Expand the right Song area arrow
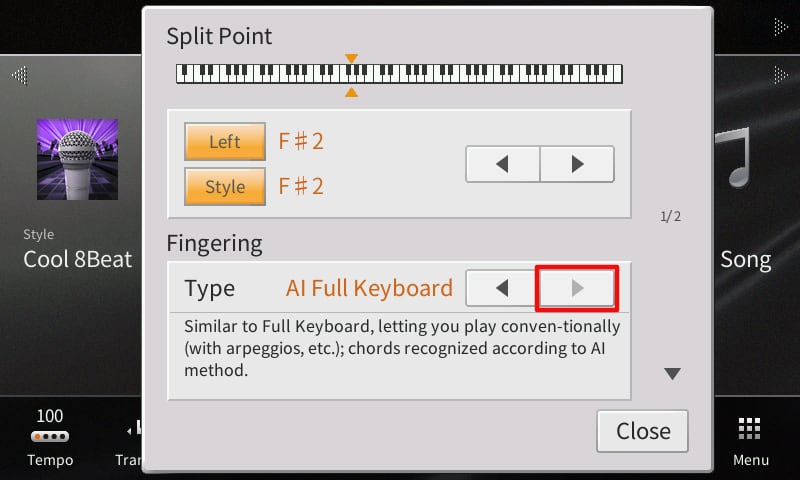The height and width of the screenshot is (480, 800). coord(781,75)
